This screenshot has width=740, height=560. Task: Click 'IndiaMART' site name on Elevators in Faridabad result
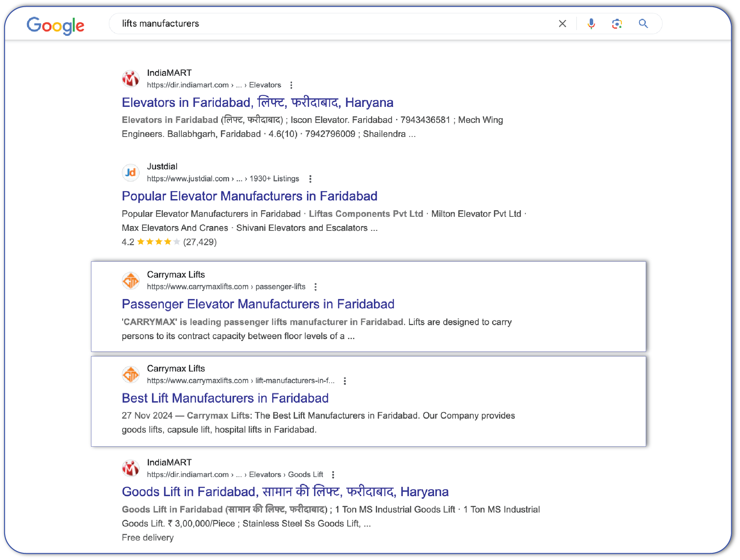click(169, 73)
